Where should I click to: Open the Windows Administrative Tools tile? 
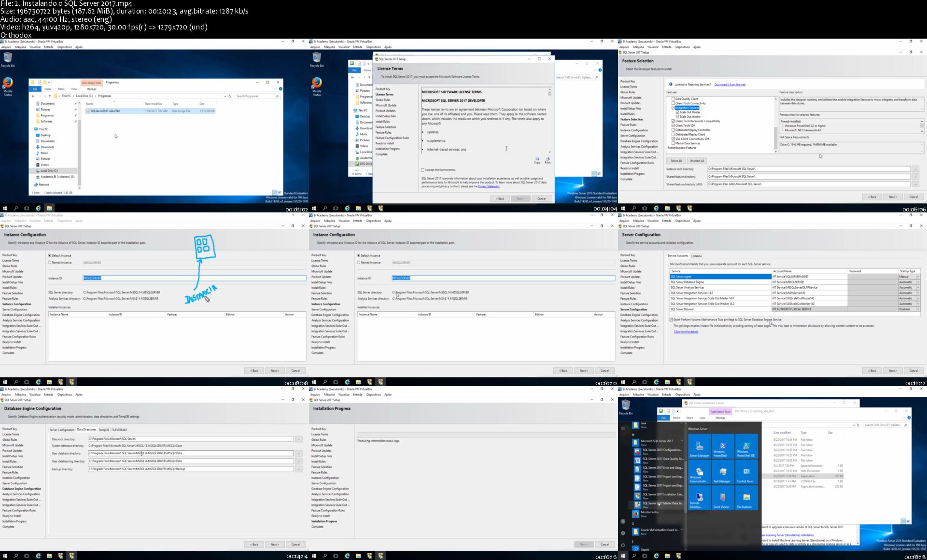click(699, 473)
